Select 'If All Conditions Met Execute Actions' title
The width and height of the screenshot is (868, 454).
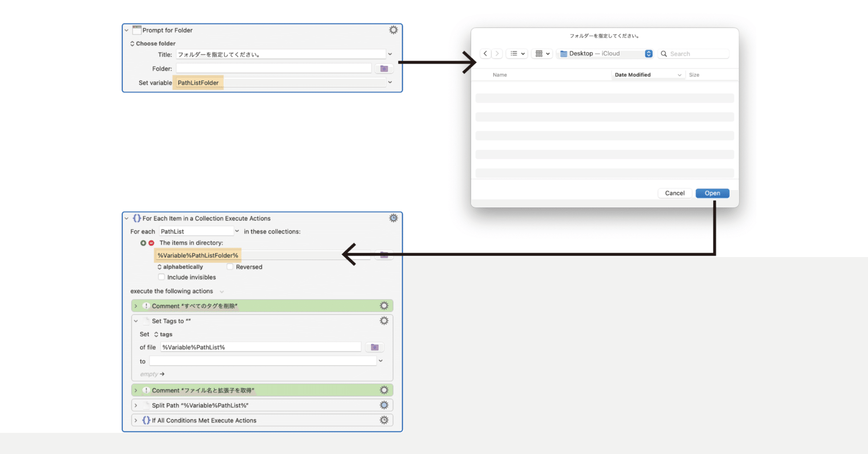(204, 421)
